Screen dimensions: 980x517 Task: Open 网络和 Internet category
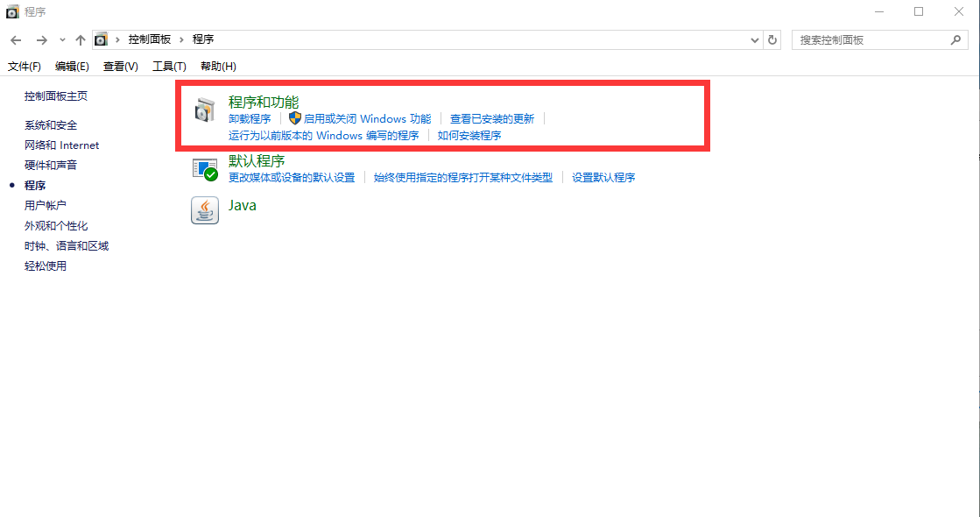(x=62, y=145)
